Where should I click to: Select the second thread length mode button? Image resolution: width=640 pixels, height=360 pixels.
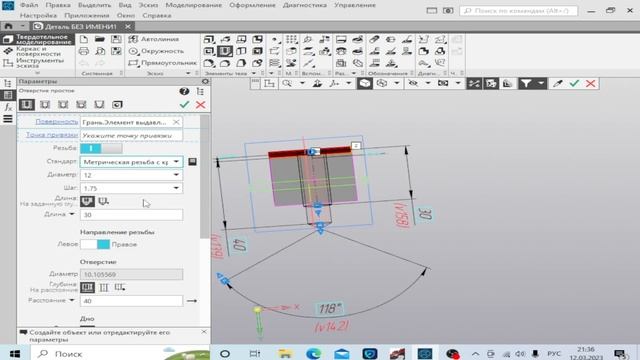point(104,201)
